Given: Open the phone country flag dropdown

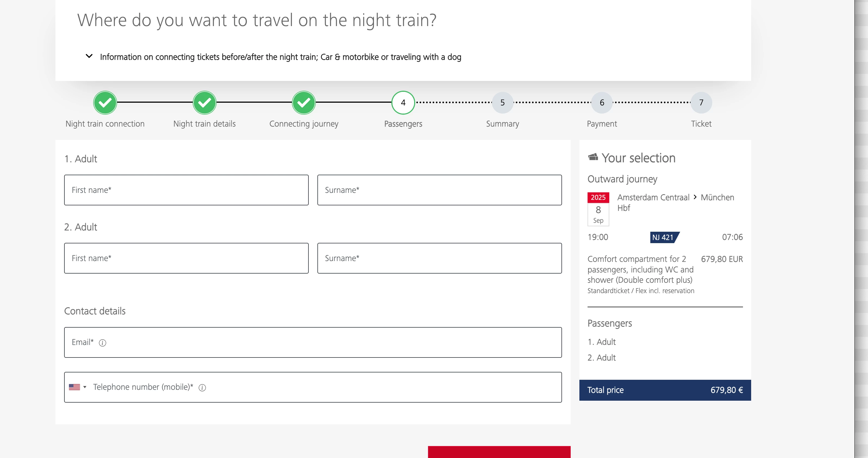Looking at the screenshot, I should click(x=77, y=387).
